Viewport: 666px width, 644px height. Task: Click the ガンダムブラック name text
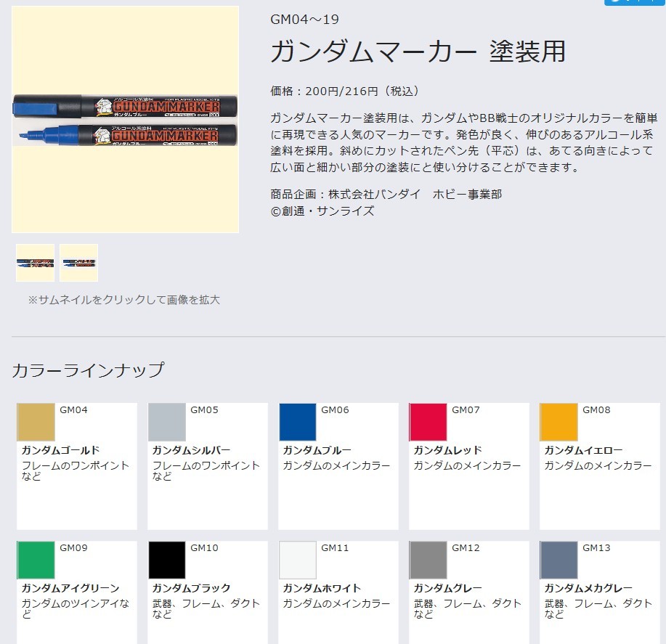(191, 588)
